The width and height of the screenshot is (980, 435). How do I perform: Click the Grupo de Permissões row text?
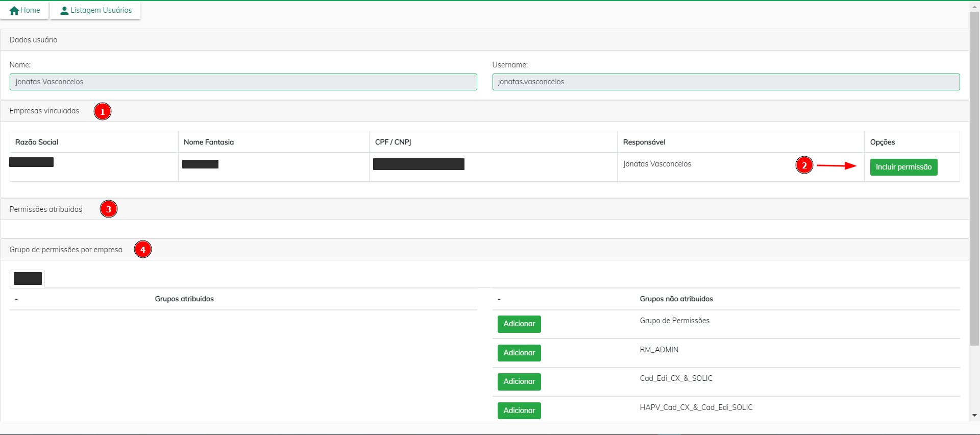point(675,321)
